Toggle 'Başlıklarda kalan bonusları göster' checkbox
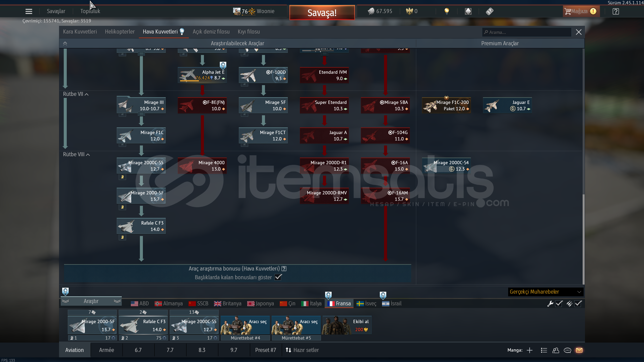Screen dimensions: 644x362 click(278, 277)
